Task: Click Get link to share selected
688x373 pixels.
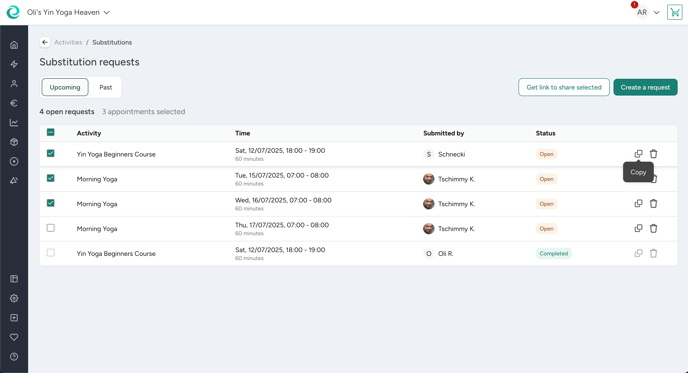Action: (x=564, y=87)
